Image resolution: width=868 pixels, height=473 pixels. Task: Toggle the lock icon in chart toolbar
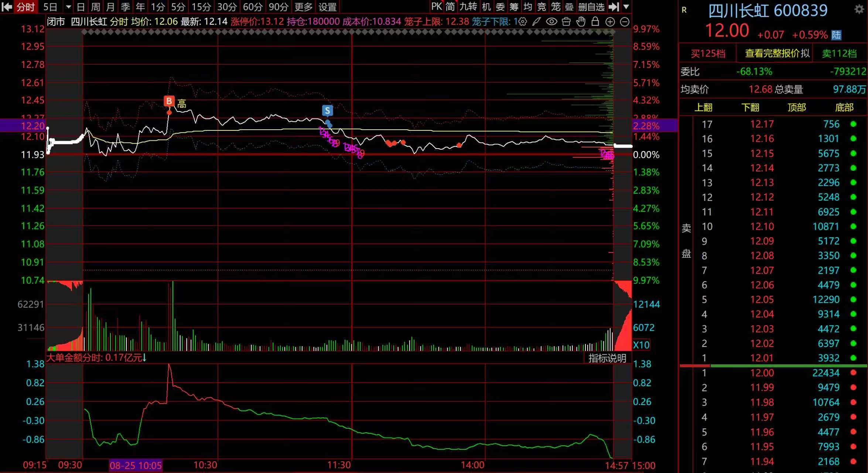tap(595, 22)
